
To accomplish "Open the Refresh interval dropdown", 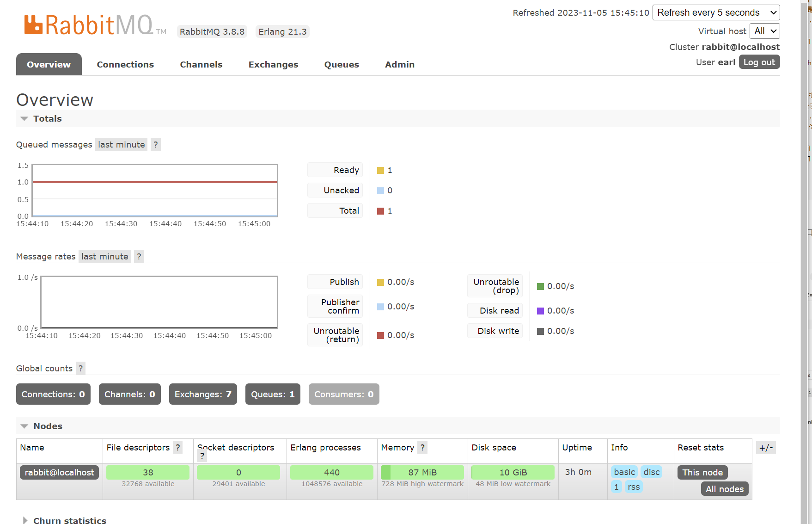I will coord(716,12).
